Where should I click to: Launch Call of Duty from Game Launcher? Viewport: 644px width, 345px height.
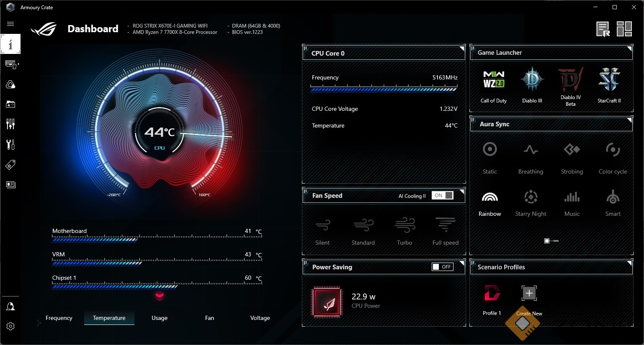coord(494,86)
